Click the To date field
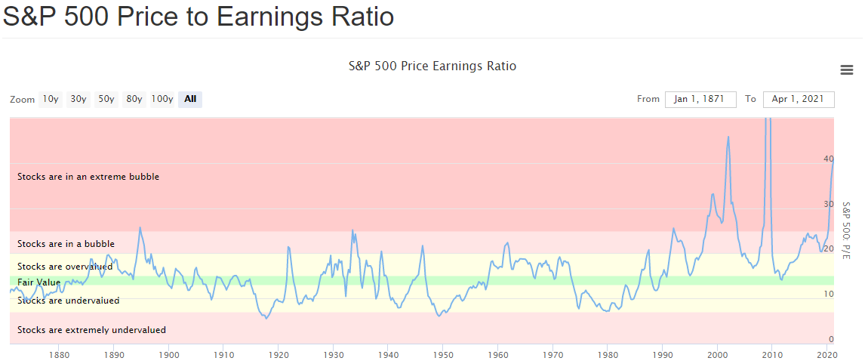 [798, 100]
